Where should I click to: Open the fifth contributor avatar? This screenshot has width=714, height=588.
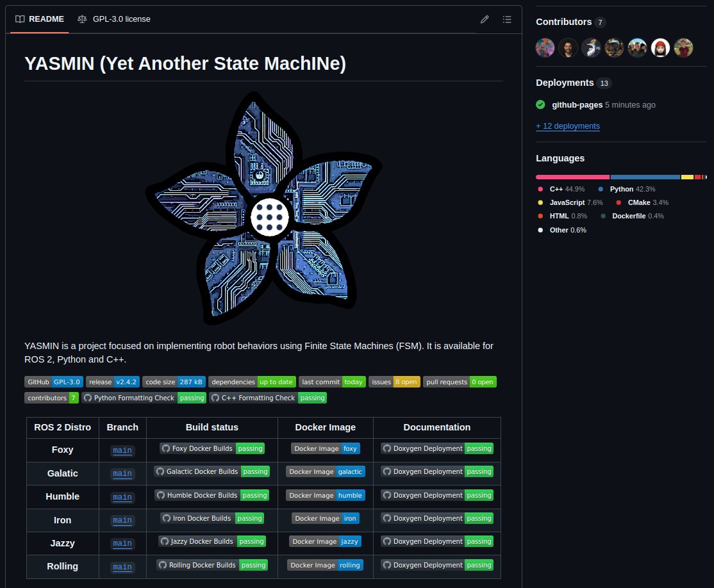(x=637, y=47)
